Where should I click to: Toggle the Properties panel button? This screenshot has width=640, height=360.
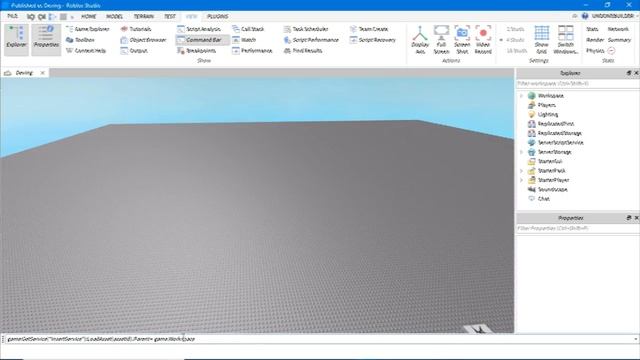tap(46, 40)
